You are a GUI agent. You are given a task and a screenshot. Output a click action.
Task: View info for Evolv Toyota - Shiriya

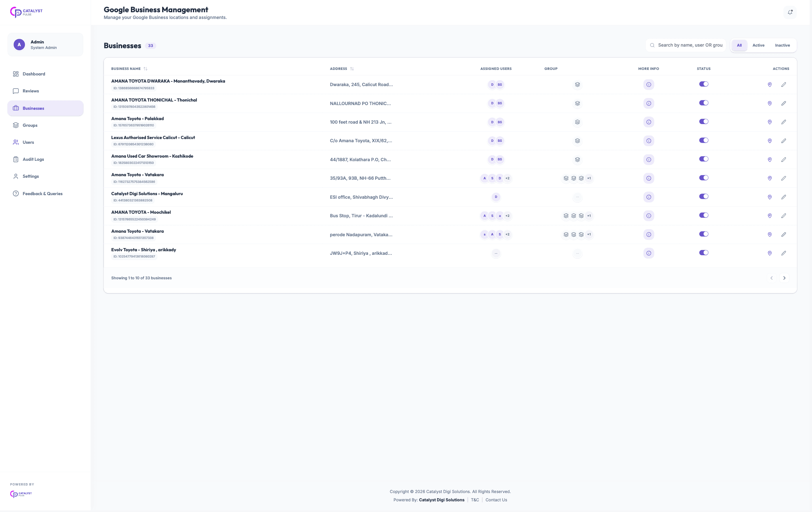pyautogui.click(x=649, y=253)
